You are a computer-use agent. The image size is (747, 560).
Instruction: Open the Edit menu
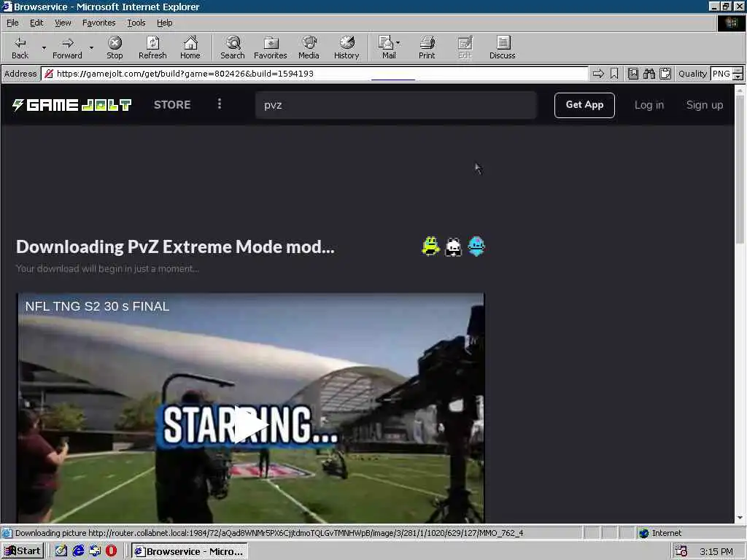point(36,23)
